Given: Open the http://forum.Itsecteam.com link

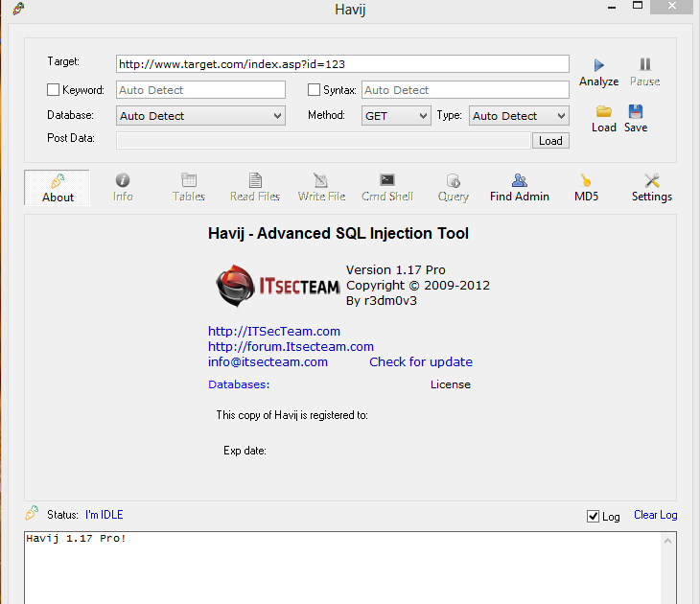Looking at the screenshot, I should tap(291, 346).
